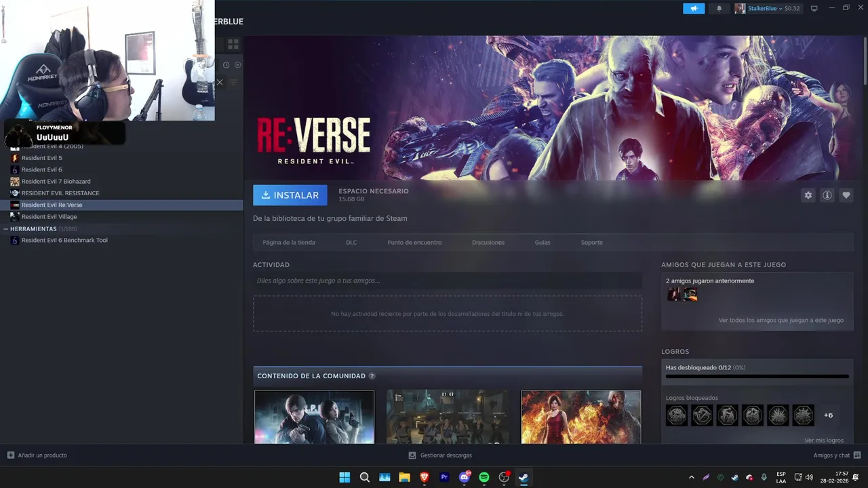Viewport: 868px width, 488px height.
Task: Open the Leon and Ada community thumbnail
Action: (314, 417)
